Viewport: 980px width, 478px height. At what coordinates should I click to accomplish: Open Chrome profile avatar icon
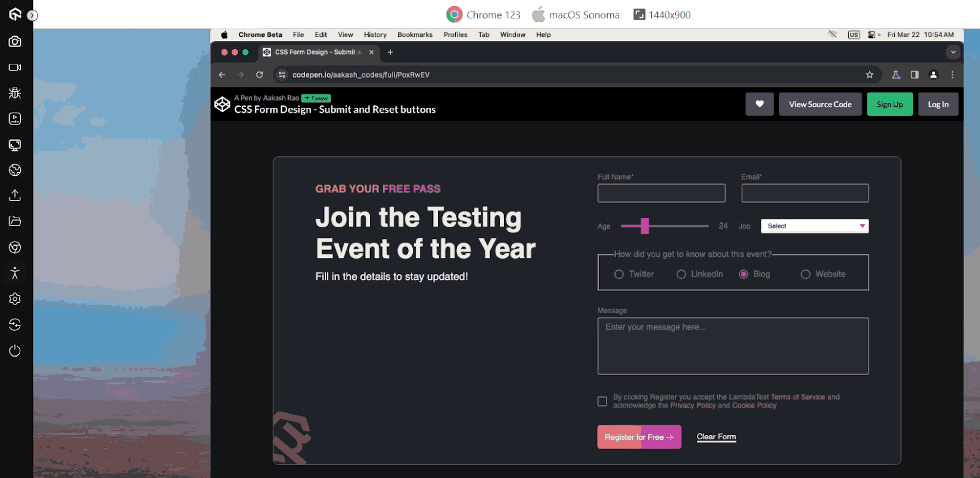[x=933, y=75]
